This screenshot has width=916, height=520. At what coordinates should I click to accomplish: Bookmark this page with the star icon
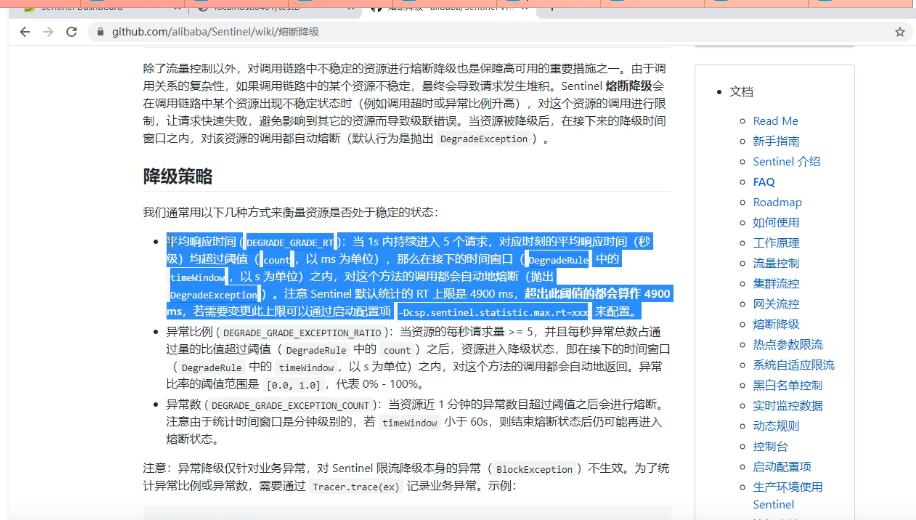click(900, 32)
